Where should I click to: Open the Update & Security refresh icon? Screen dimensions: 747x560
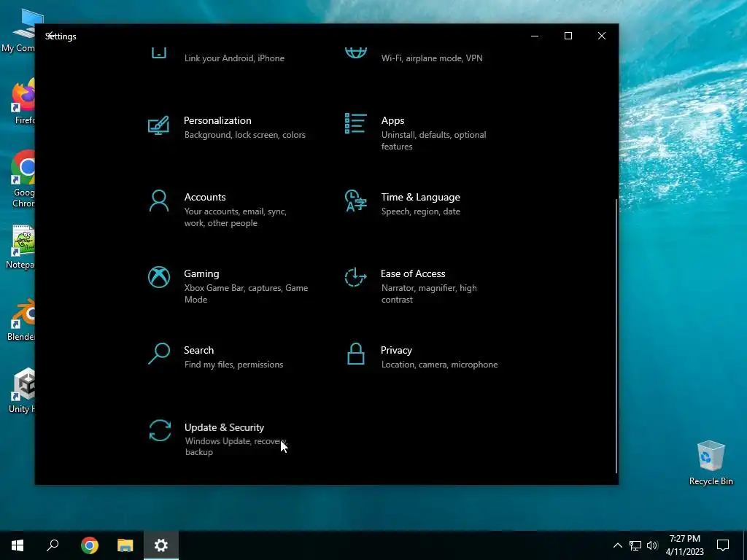coord(160,430)
